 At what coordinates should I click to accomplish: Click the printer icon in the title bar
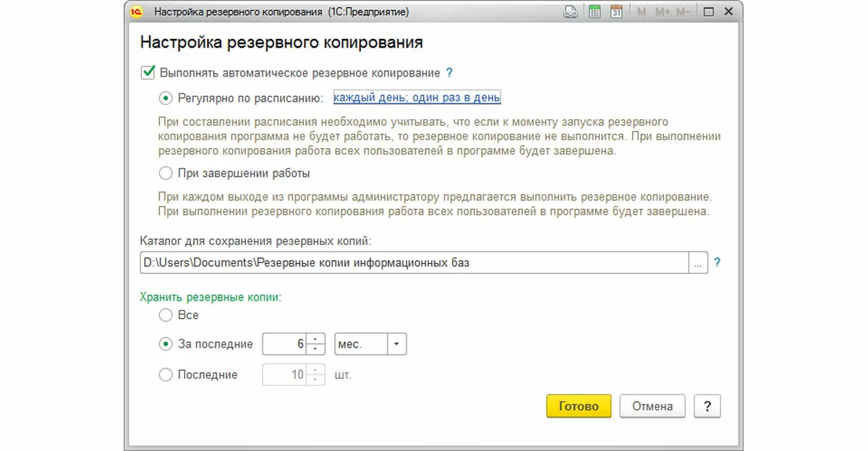571,12
